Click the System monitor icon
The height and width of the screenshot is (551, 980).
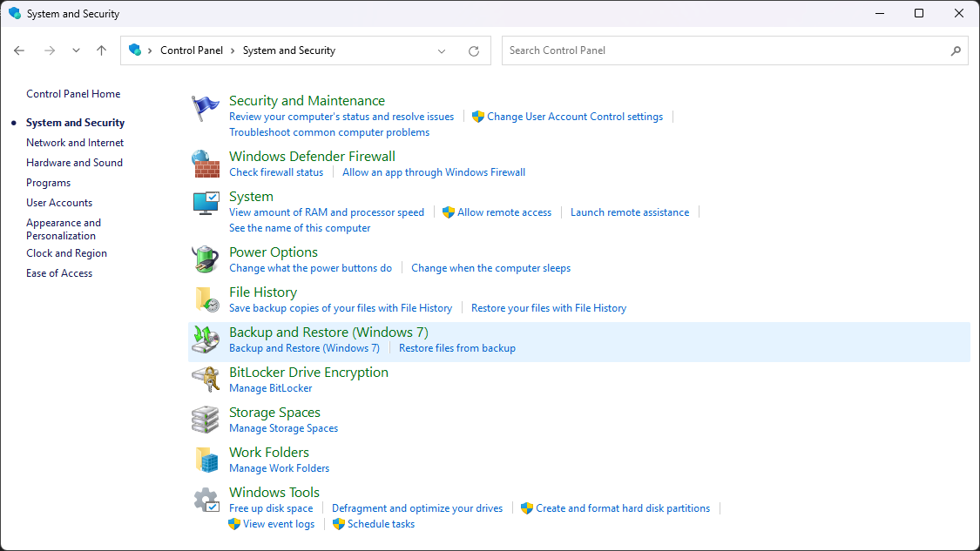tap(206, 205)
